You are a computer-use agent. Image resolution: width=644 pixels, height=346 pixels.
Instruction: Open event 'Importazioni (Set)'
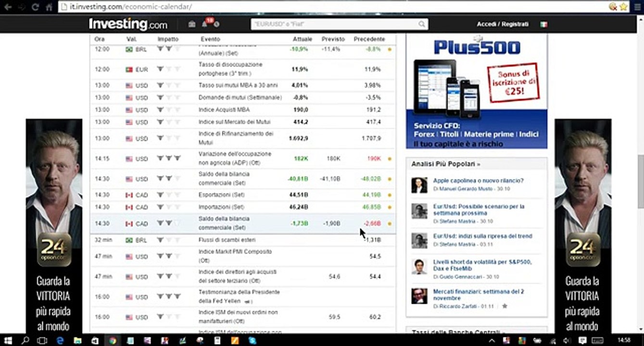[x=221, y=207]
